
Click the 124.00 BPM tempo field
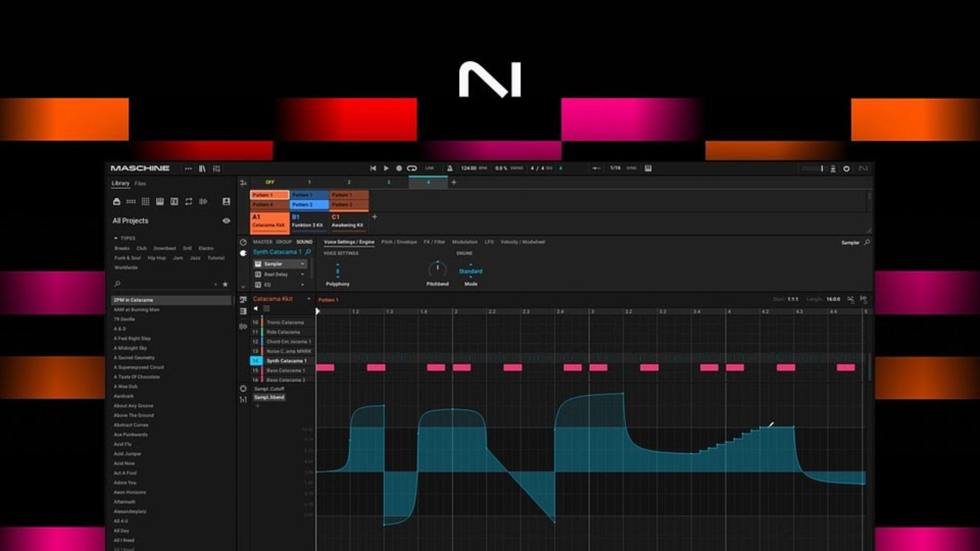(474, 168)
